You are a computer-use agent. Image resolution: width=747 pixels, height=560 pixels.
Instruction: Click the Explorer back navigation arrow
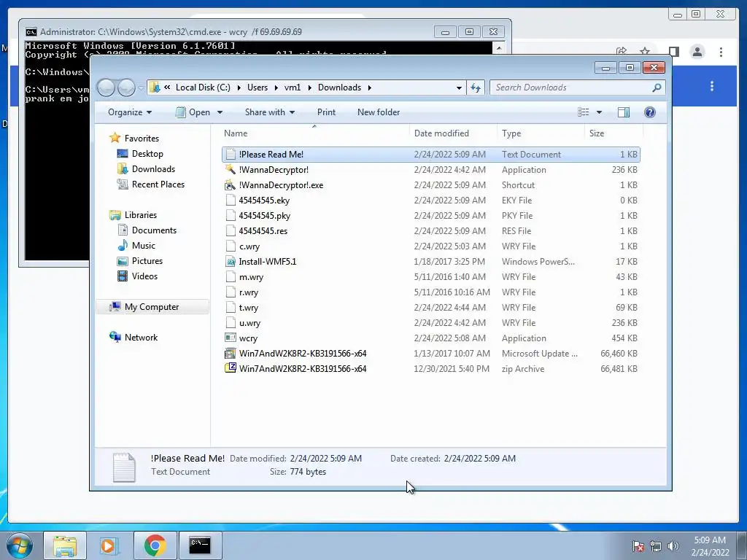coord(107,87)
